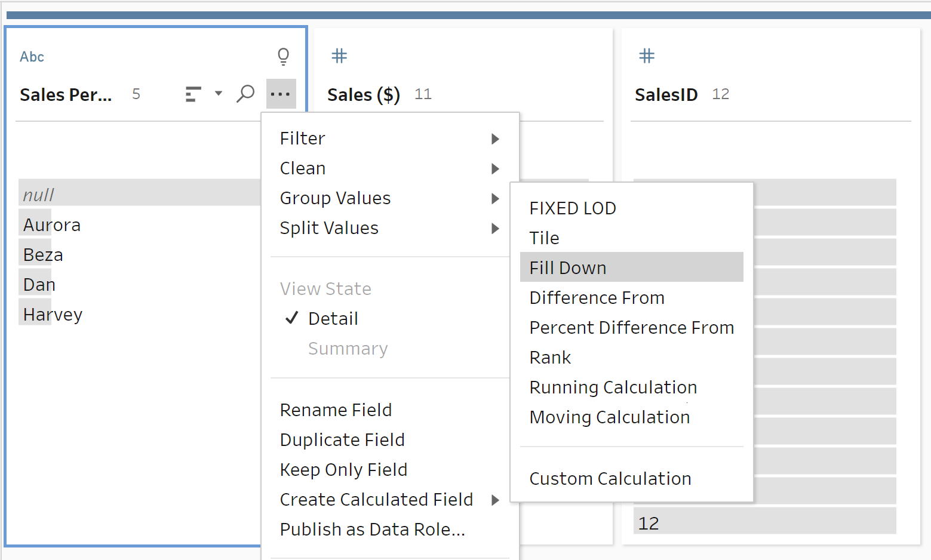Image resolution: width=931 pixels, height=560 pixels.
Task: Click the lightbulb recommendations icon
Action: click(284, 56)
